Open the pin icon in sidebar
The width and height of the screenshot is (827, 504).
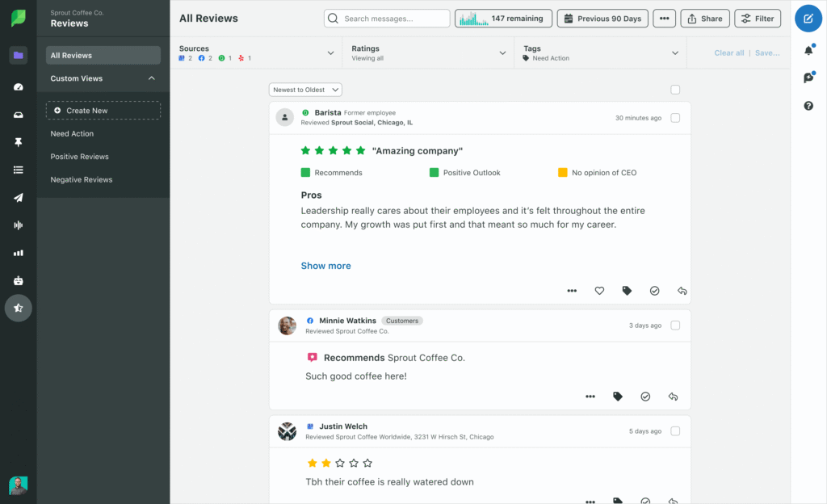[19, 142]
